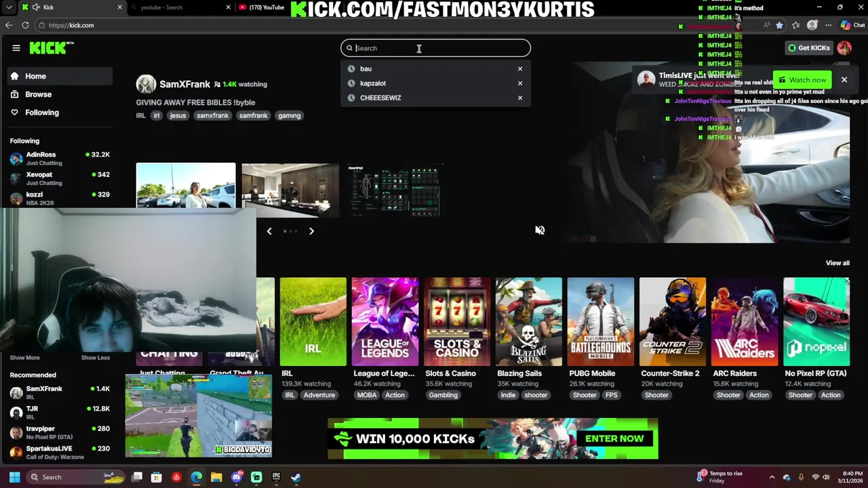The height and width of the screenshot is (488, 868).
Task: Open Steam from the taskbar
Action: (296, 477)
